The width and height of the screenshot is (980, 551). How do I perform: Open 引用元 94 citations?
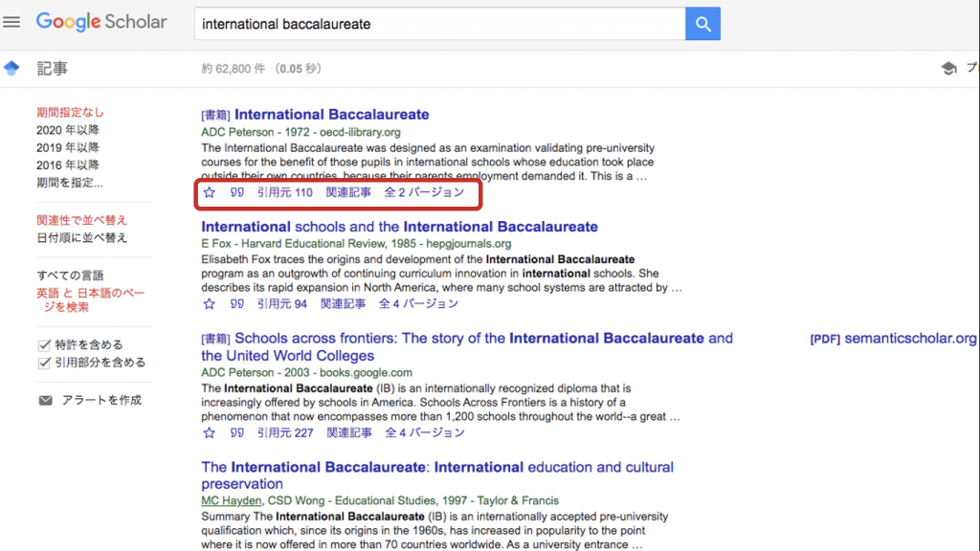tap(282, 304)
